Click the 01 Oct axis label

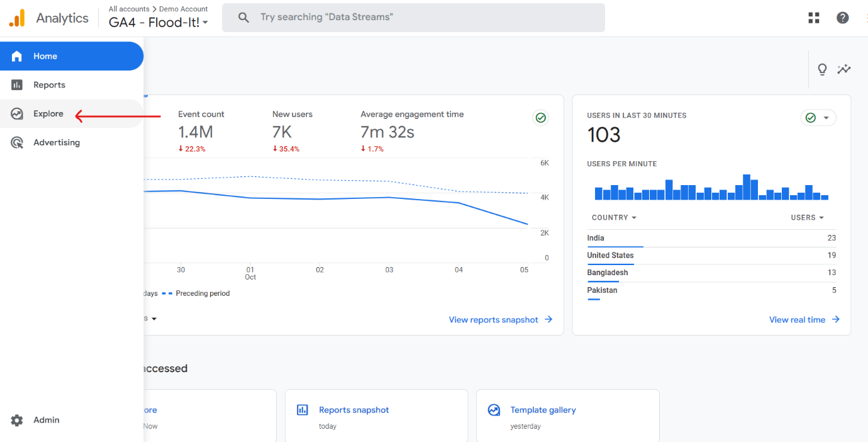[x=250, y=273]
